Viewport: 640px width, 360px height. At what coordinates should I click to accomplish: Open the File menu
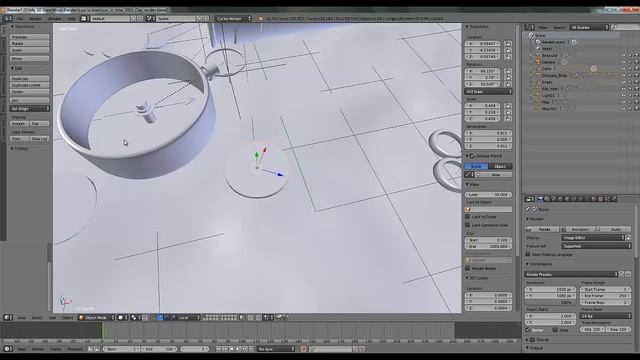click(19, 19)
